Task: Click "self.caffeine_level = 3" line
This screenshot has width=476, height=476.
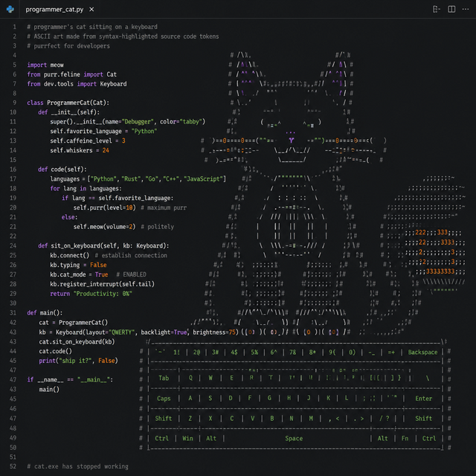Action: tap(88, 141)
